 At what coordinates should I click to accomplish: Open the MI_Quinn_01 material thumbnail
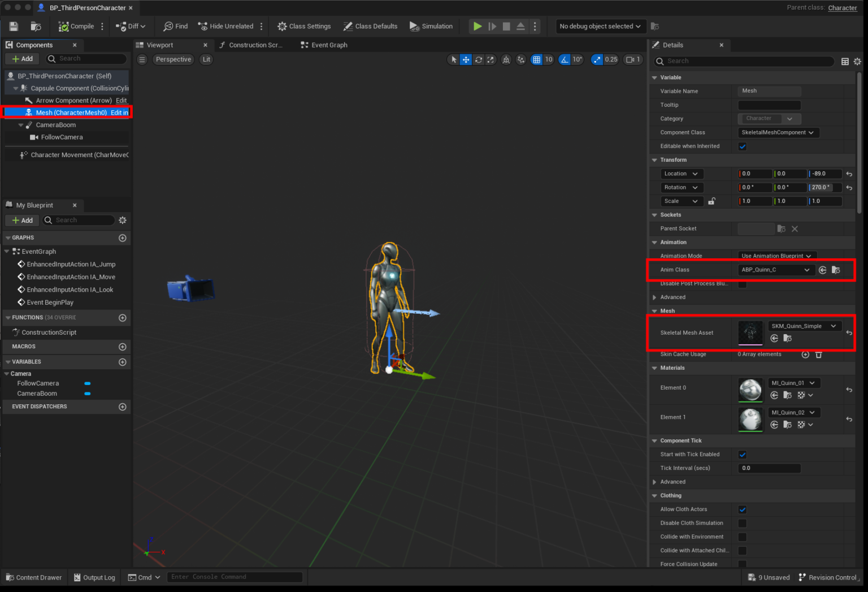750,390
